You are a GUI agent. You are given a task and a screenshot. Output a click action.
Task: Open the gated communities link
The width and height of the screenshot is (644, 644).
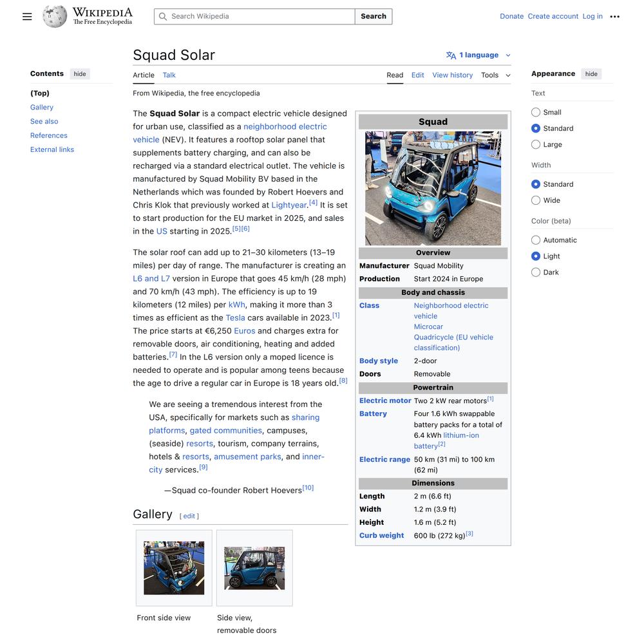point(225,430)
